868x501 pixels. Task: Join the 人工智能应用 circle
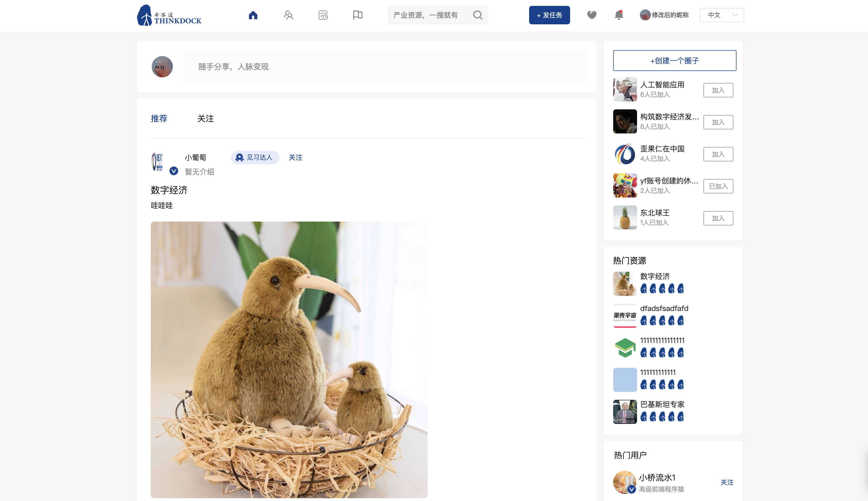coord(718,90)
